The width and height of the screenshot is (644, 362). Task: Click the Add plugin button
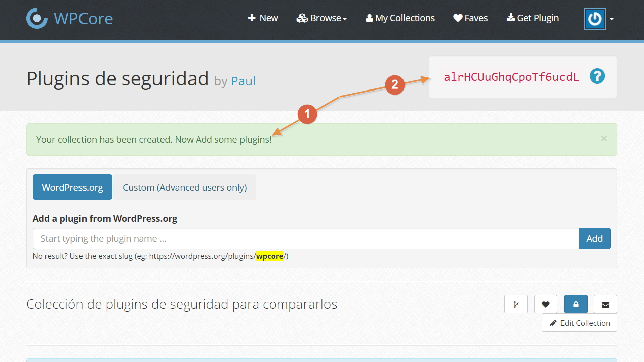click(595, 239)
